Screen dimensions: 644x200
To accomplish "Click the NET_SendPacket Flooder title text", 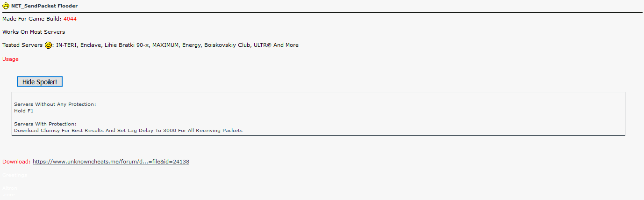I will coord(44,6).
